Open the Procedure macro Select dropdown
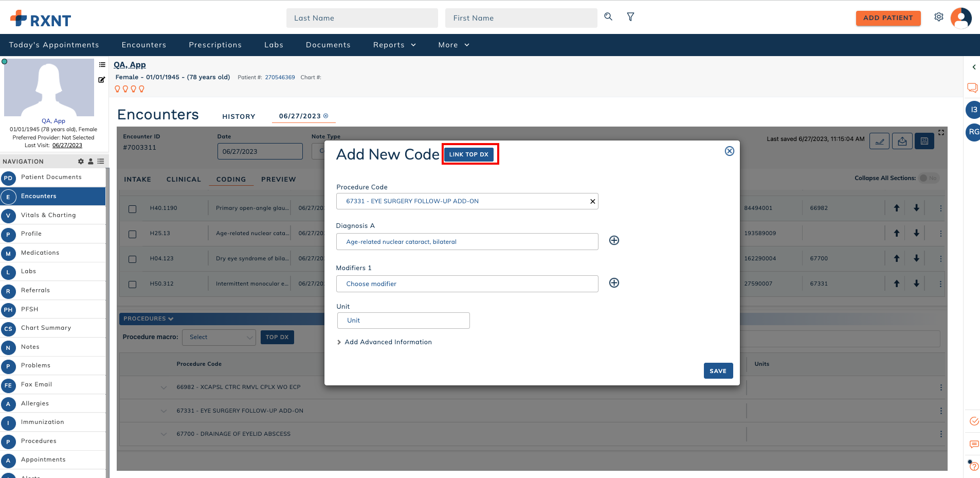 click(x=219, y=338)
